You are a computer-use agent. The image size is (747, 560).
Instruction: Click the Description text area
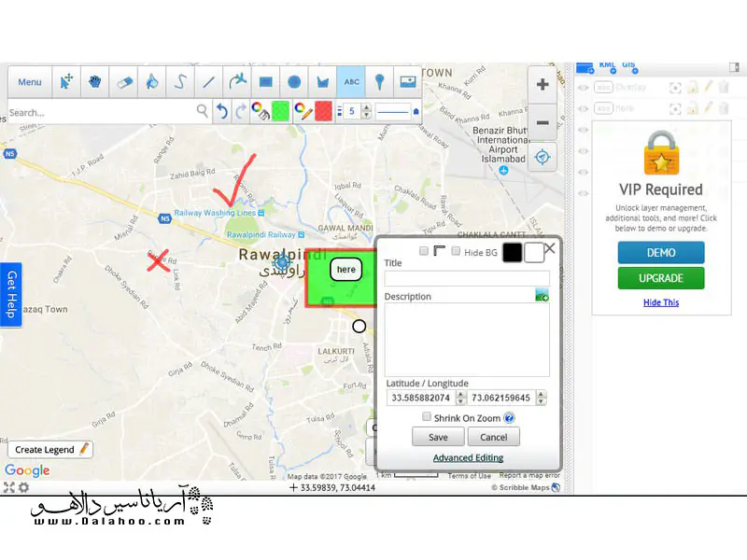pos(467,340)
